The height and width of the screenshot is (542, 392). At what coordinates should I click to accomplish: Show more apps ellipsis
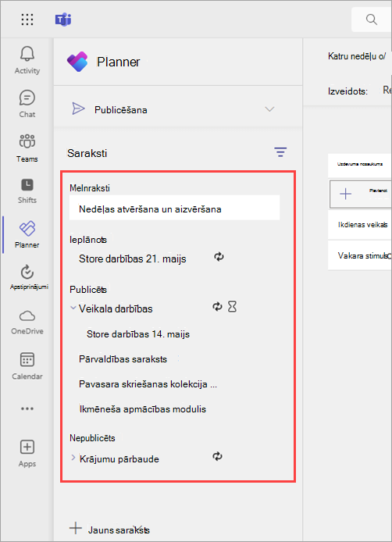click(x=27, y=408)
